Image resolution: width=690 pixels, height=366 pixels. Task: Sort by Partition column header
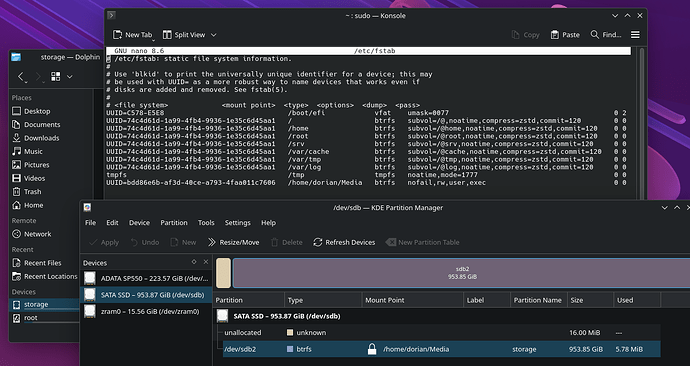pyautogui.click(x=249, y=300)
